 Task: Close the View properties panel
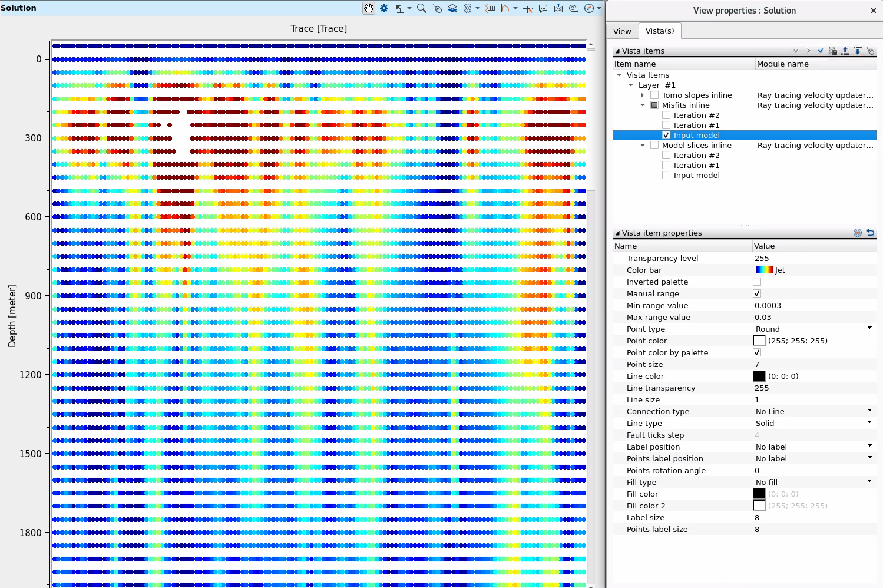click(x=873, y=11)
